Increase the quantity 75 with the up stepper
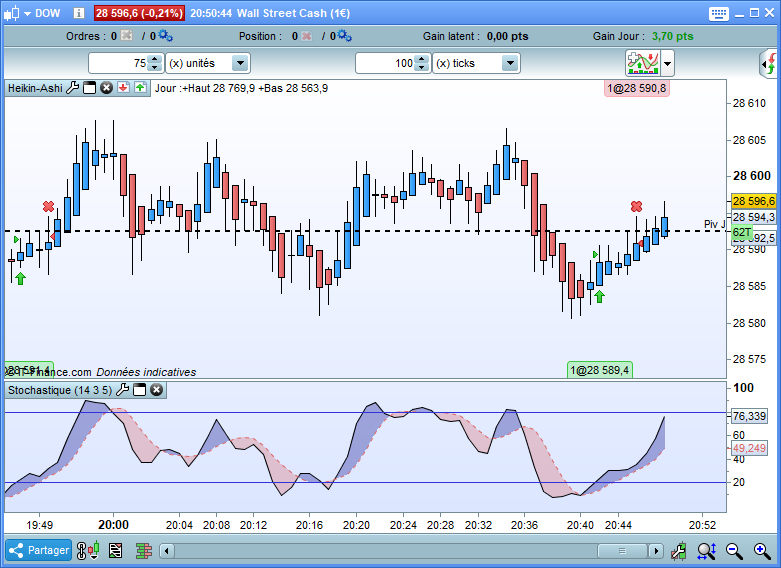Image resolution: width=781 pixels, height=568 pixels. (155, 59)
